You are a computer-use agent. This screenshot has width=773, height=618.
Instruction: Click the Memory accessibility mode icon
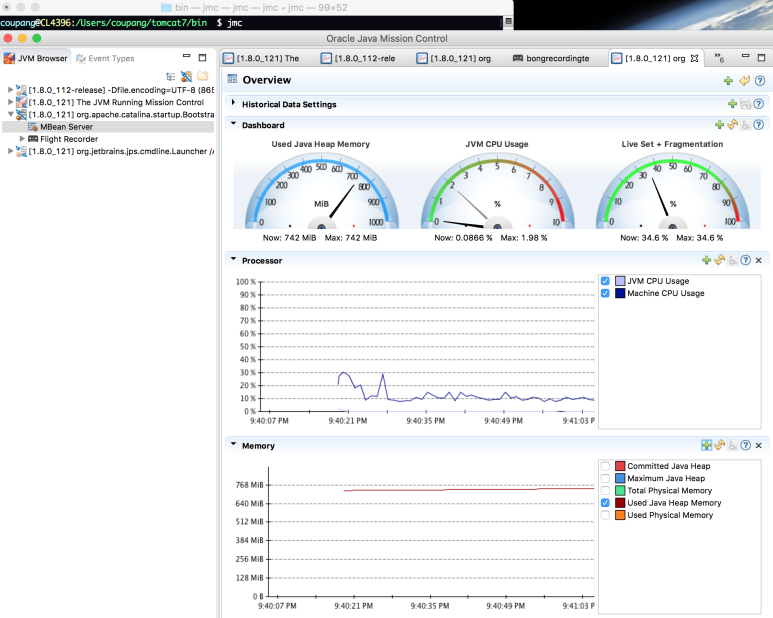(x=733, y=446)
